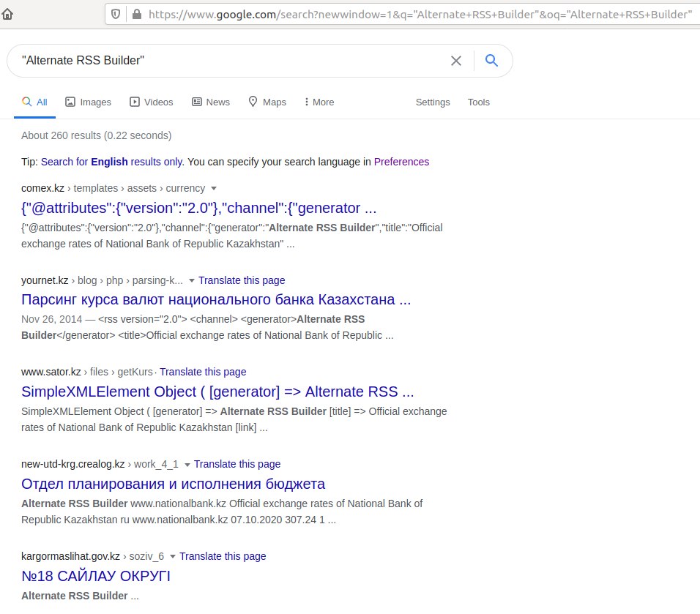700x614 pixels.
Task: Switch to the Maps tab
Action: point(267,102)
